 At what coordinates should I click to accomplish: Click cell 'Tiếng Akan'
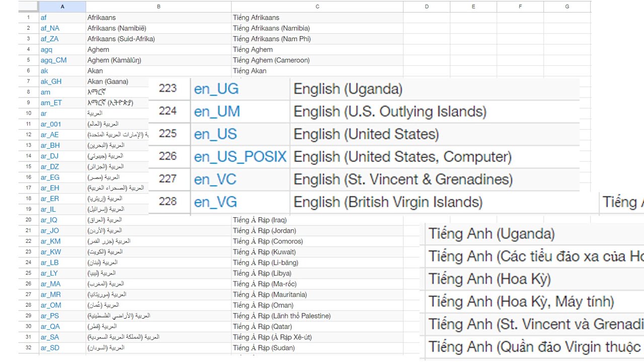tap(317, 71)
